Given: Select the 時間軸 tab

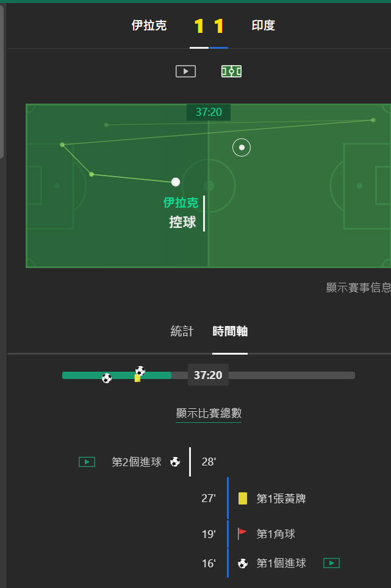Looking at the screenshot, I should pos(230,331).
